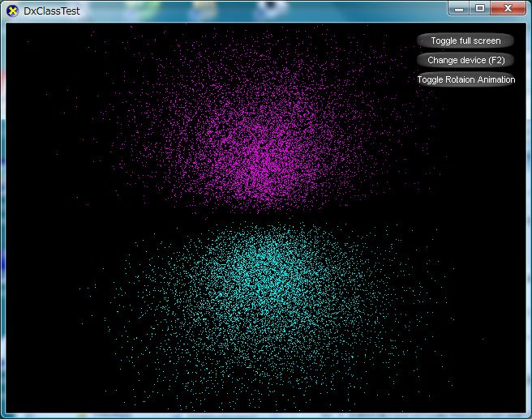
Task: Minimize the DxClassTest window
Action: point(459,8)
